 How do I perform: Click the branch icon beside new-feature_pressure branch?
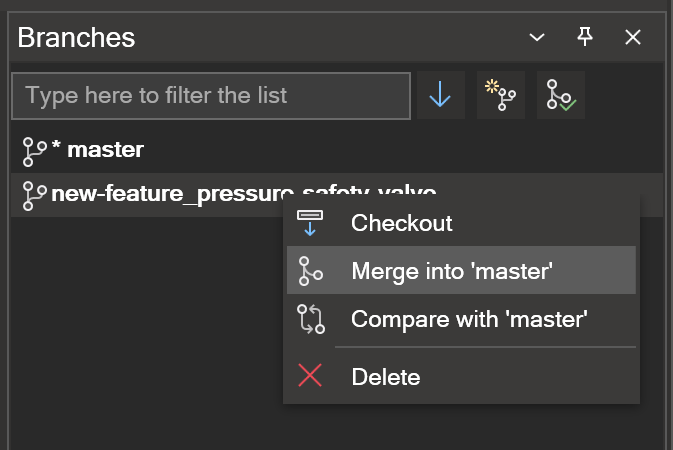pyautogui.click(x=34, y=196)
